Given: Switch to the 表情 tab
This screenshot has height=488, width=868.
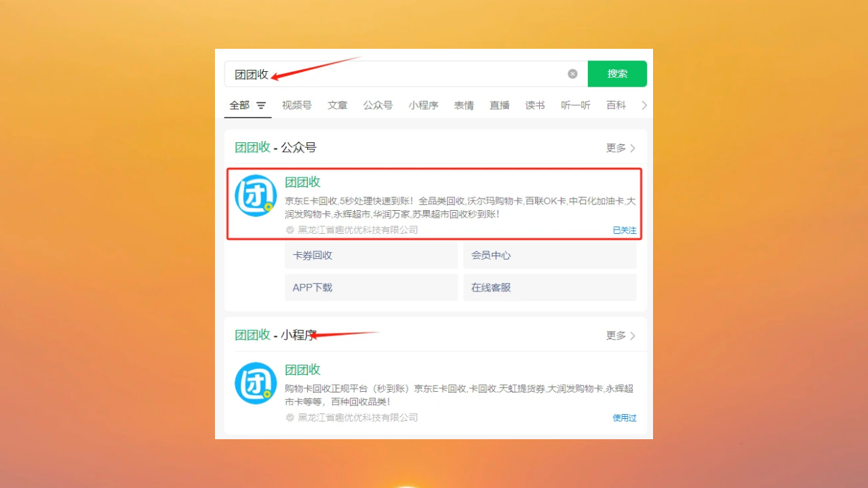Looking at the screenshot, I should coord(464,105).
